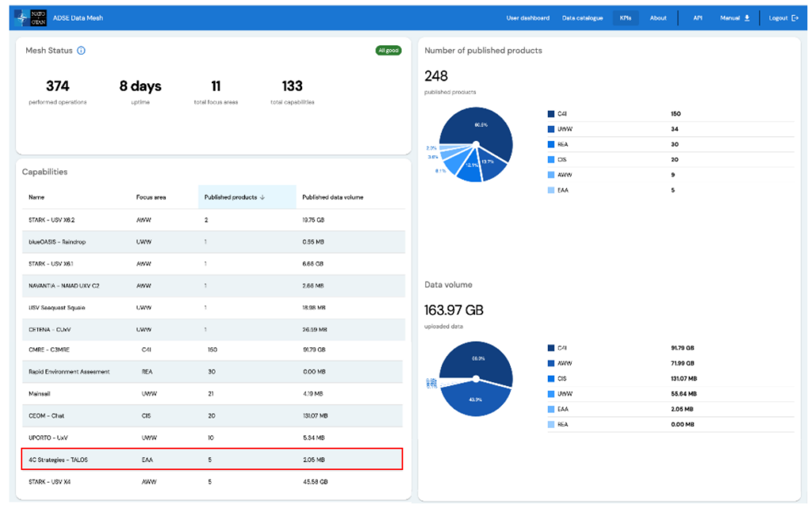
Task: Select the CMRE - C3MRE row
Action: [213, 349]
